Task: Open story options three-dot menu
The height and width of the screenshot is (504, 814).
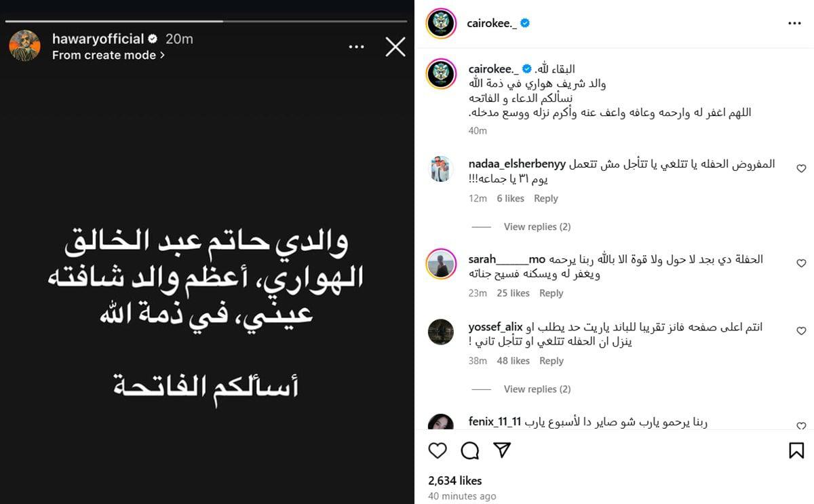Action: coord(357,47)
